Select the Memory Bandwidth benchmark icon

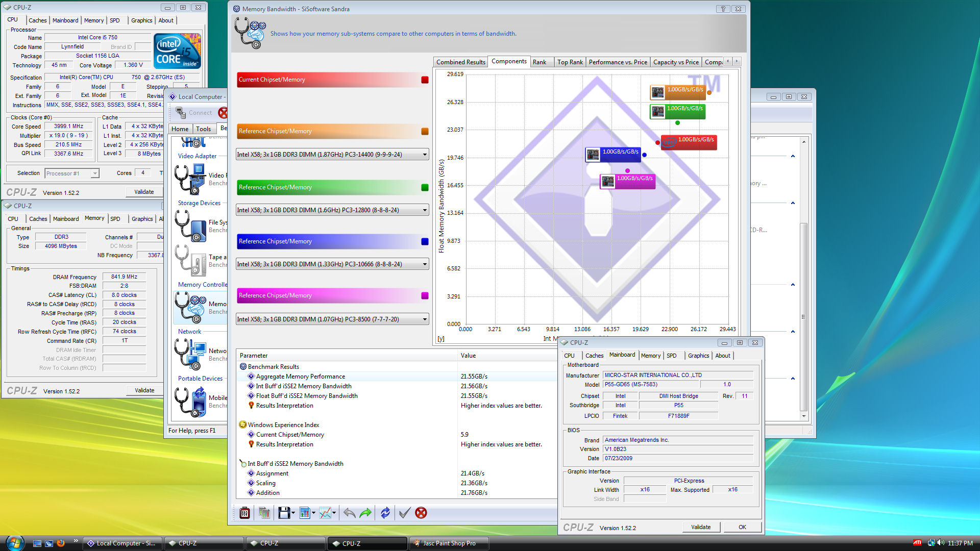tap(190, 308)
